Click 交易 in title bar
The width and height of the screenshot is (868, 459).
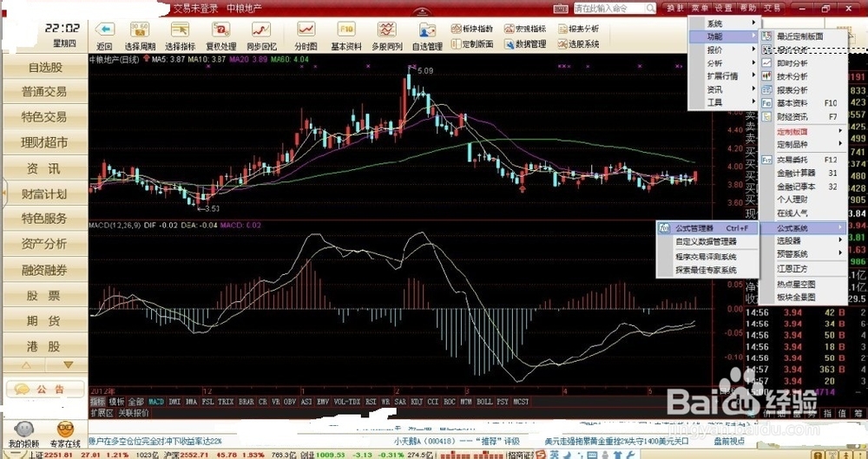click(x=773, y=9)
